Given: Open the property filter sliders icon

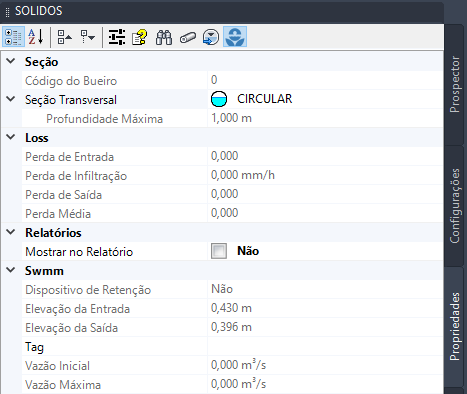Looking at the screenshot, I should (x=117, y=37).
